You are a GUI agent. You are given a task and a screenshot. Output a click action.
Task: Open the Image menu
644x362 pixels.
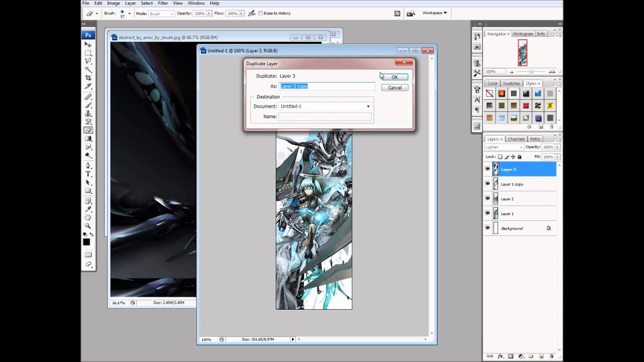click(114, 3)
